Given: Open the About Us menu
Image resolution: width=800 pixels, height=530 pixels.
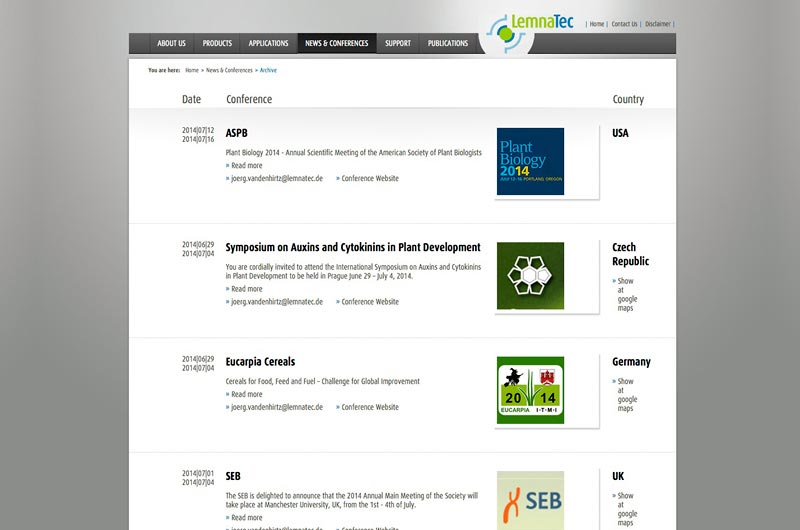Looking at the screenshot, I should click(x=171, y=44).
